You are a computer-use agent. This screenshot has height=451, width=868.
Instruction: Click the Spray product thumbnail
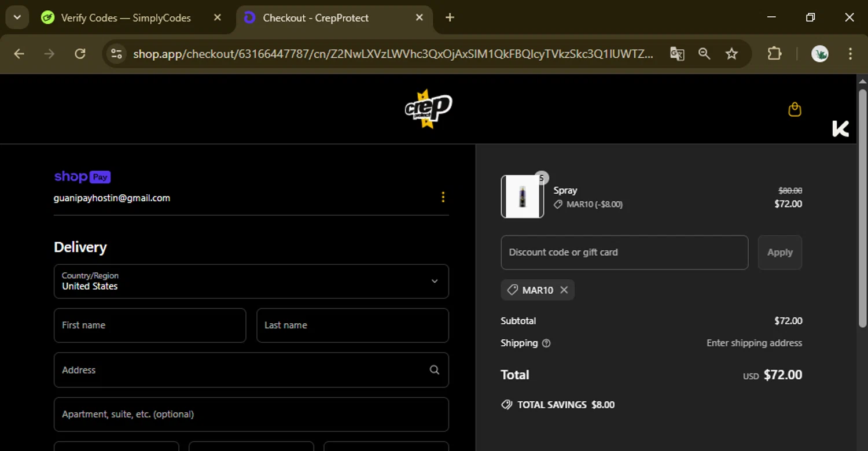(x=523, y=197)
